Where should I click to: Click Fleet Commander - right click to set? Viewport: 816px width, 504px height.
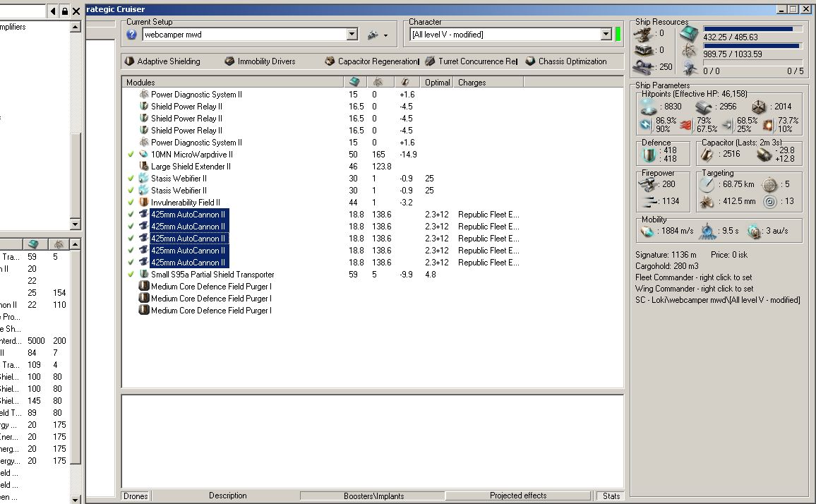tap(693, 277)
